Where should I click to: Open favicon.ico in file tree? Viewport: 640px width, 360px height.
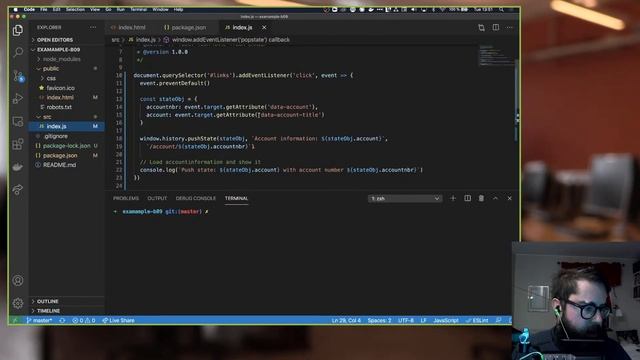pyautogui.click(x=60, y=88)
